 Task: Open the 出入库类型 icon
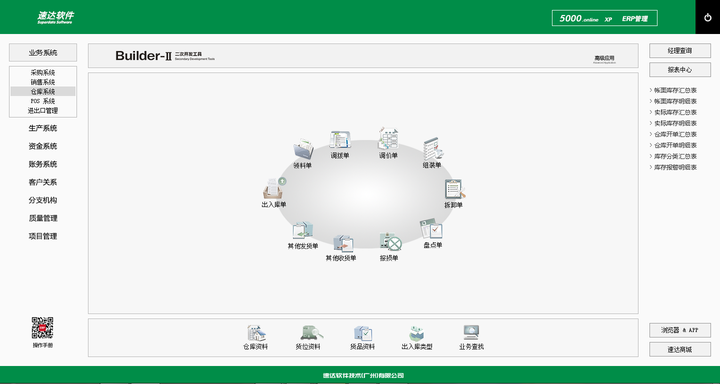(x=416, y=333)
